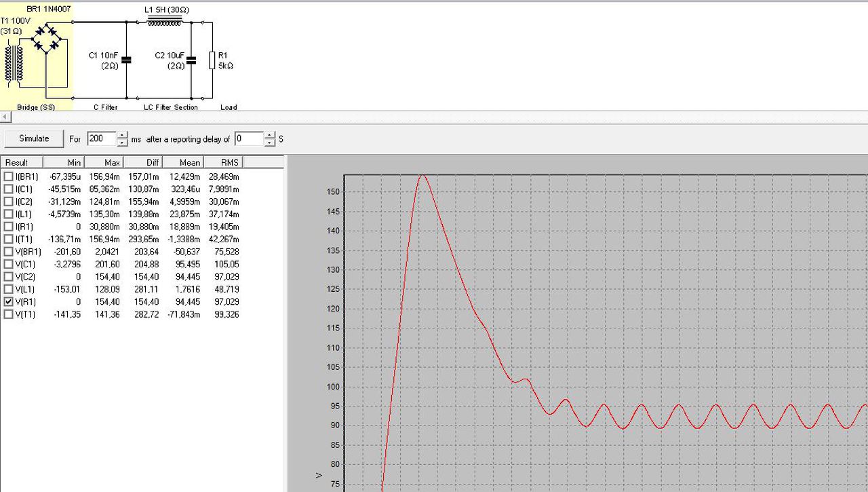
Task: Enable the V(BR1) result checkbox
Action: click(x=9, y=252)
